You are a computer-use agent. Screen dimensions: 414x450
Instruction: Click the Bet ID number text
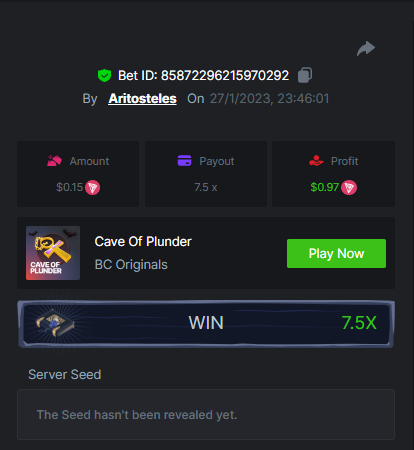[225, 76]
